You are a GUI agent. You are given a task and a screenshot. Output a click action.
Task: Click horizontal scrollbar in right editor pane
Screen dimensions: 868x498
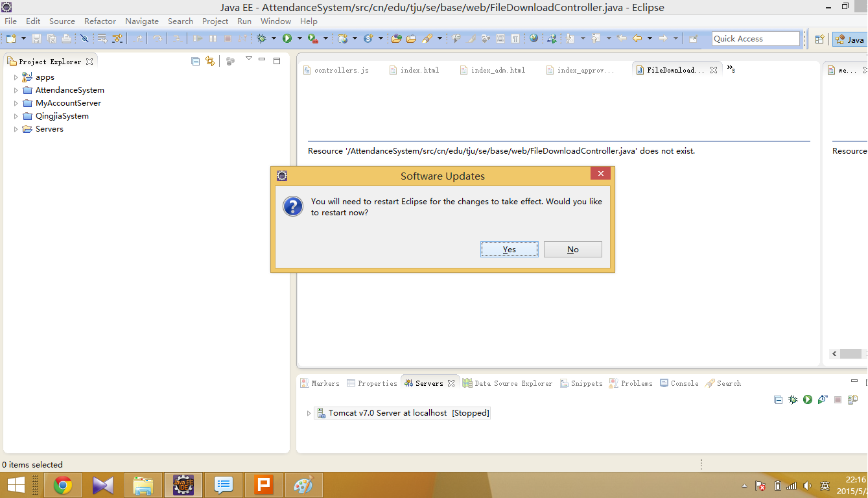click(849, 354)
